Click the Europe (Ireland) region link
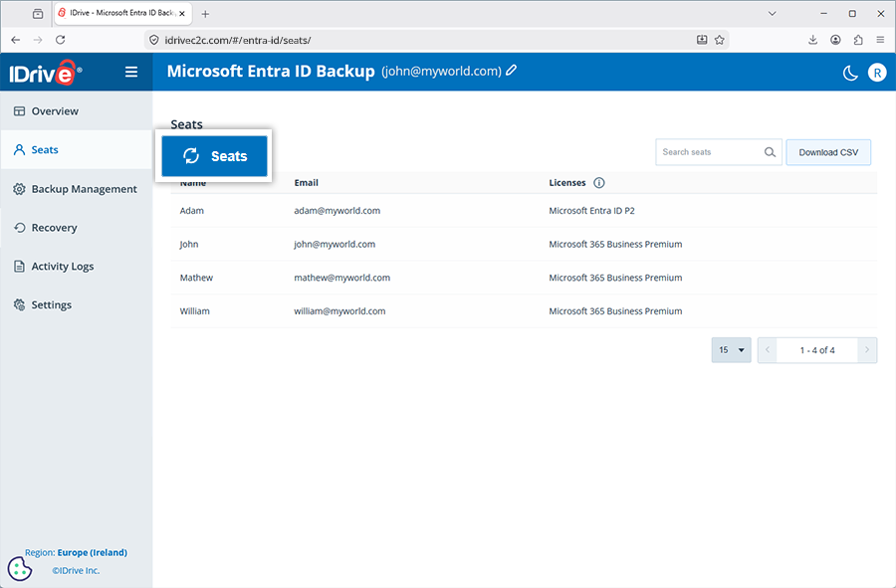Viewport: 896px width, 588px height. [x=92, y=552]
